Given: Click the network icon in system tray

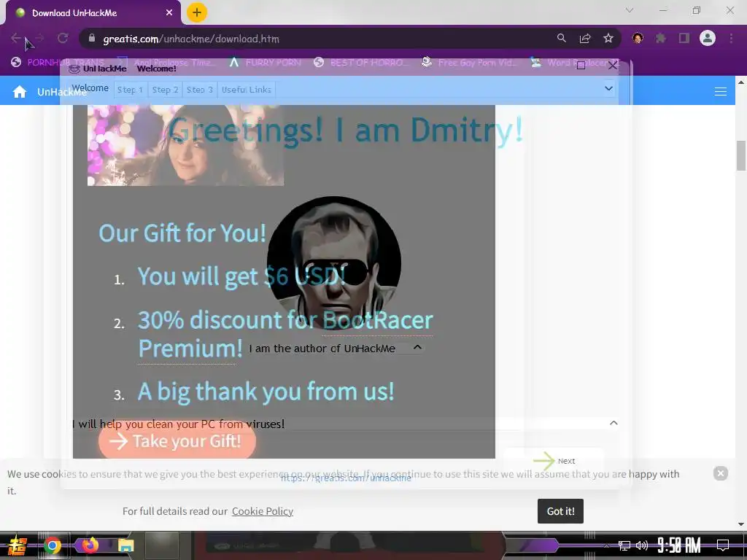Looking at the screenshot, I should [624, 545].
